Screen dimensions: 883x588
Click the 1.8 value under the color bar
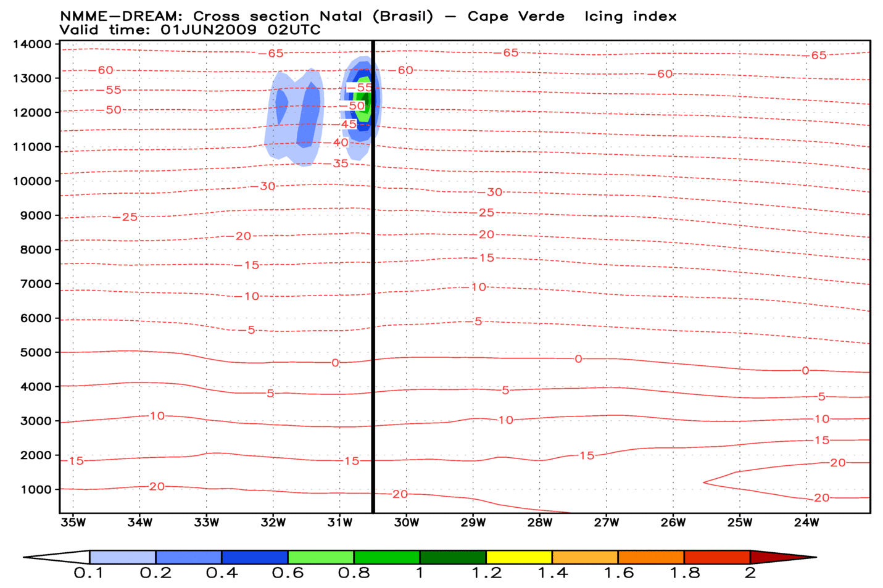[x=684, y=573]
